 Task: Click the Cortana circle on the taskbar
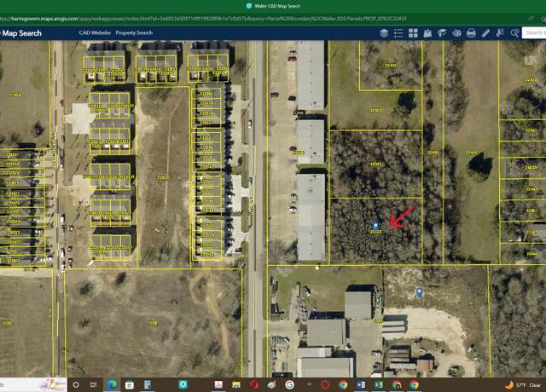click(76, 384)
